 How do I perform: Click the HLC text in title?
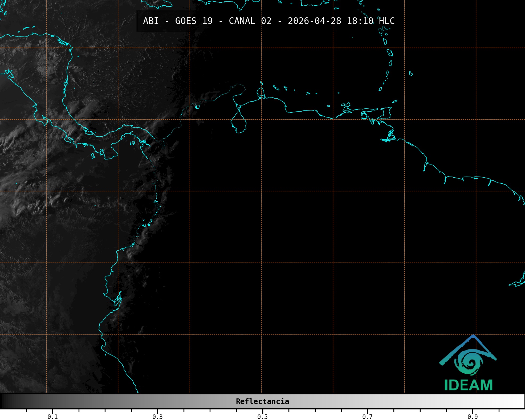pos(386,21)
